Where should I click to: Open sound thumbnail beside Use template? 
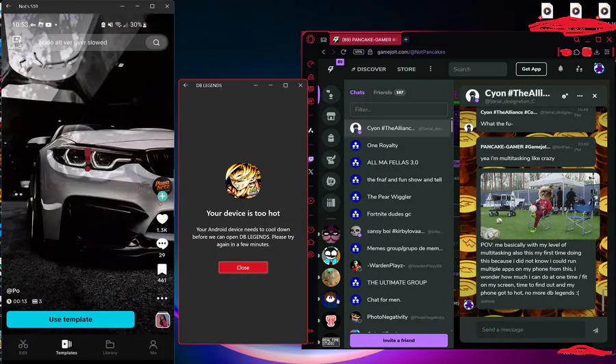pyautogui.click(x=163, y=320)
